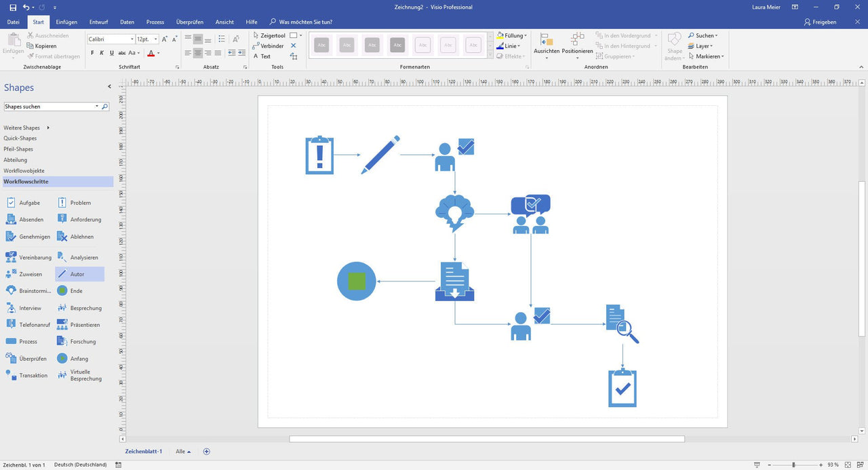Image resolution: width=868 pixels, height=470 pixels.
Task: Open the font color swatch
Action: 152,53
